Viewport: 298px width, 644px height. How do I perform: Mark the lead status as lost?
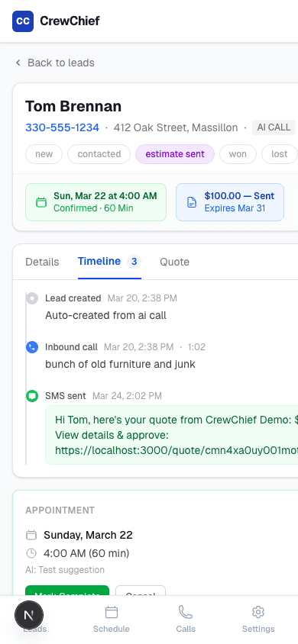point(280,154)
